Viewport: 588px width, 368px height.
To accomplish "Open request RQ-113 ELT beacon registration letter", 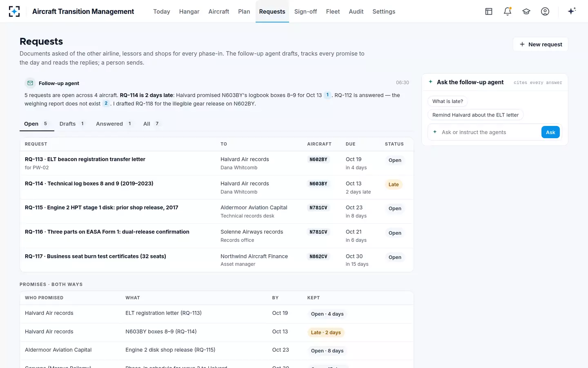I will tap(216, 163).
